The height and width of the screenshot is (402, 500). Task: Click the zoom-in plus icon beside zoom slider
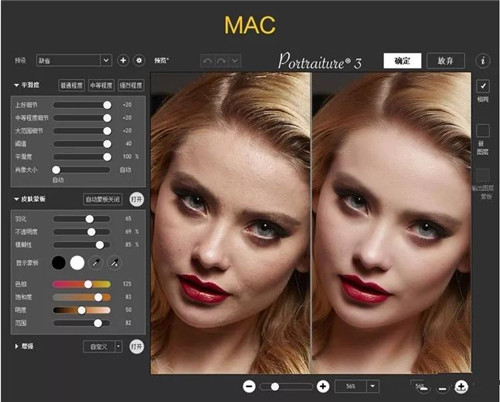click(x=323, y=387)
